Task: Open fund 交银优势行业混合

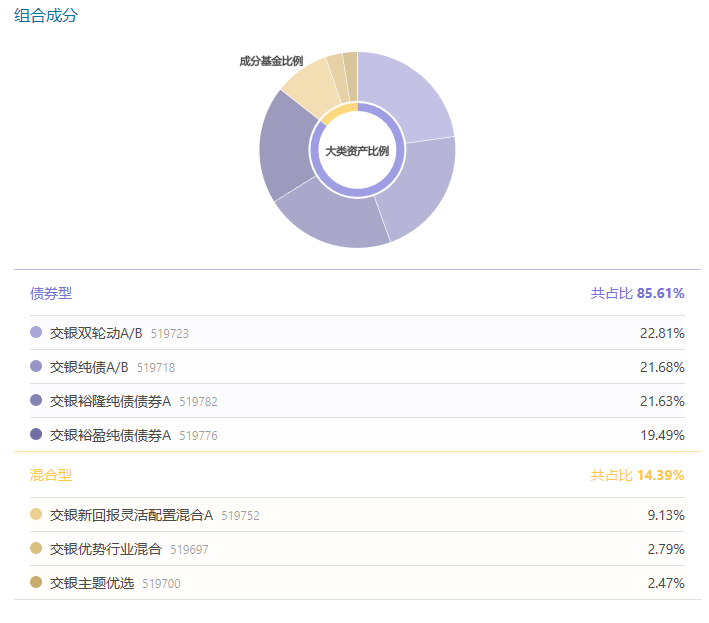Action: (x=106, y=549)
